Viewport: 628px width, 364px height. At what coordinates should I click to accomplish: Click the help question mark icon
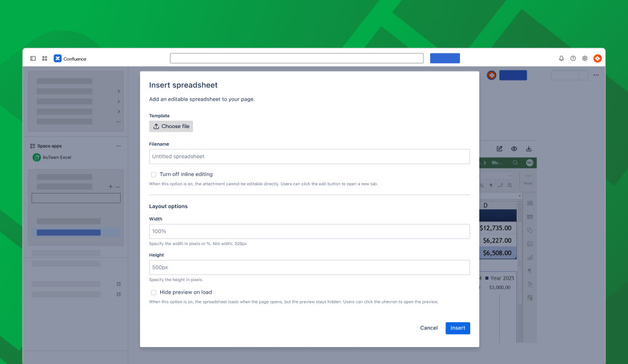tap(573, 58)
